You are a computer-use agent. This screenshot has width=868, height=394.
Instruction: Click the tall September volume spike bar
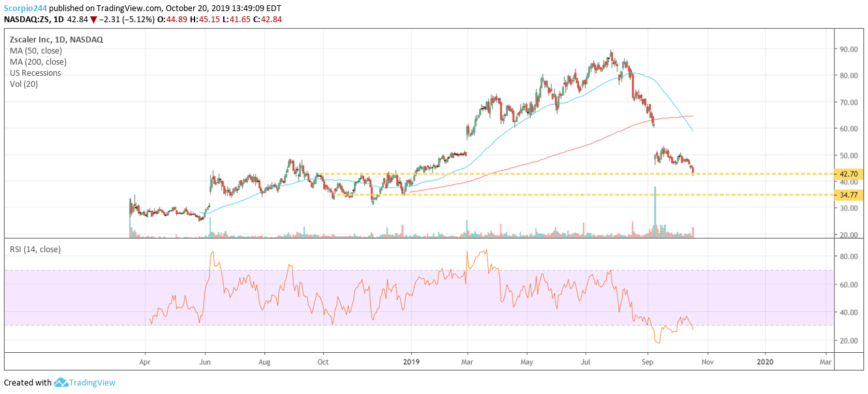point(655,212)
